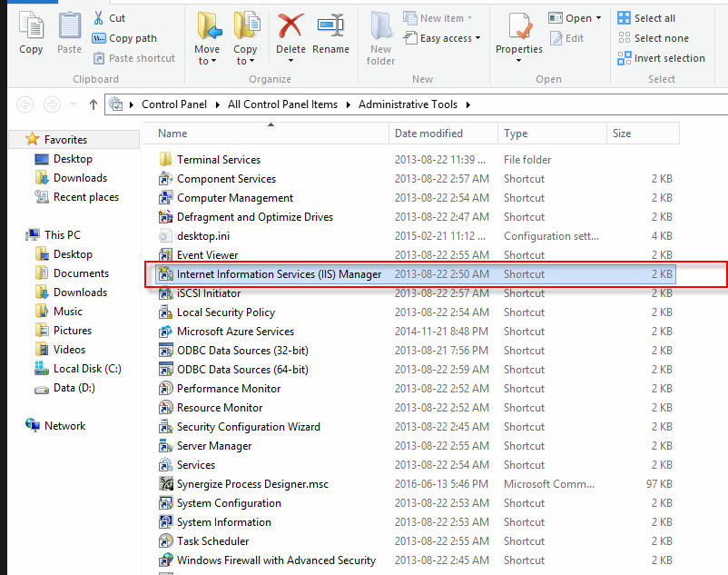Click the Invert selection icon

624,58
